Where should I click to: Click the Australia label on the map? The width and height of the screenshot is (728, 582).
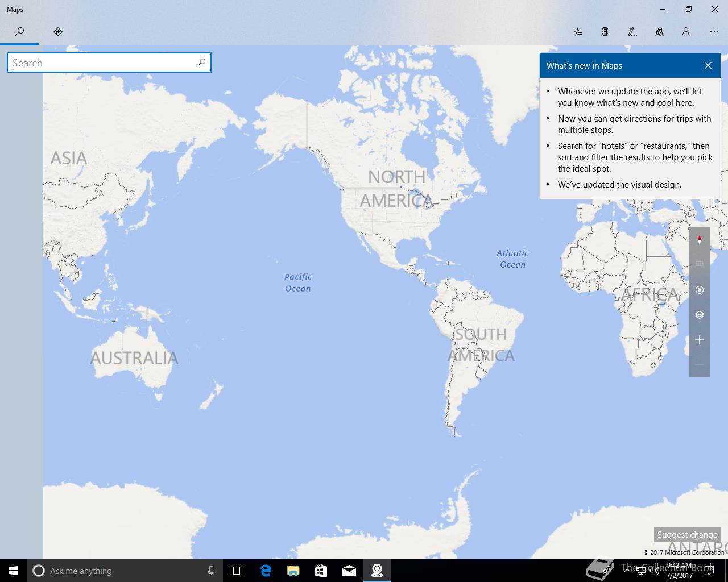tap(134, 358)
